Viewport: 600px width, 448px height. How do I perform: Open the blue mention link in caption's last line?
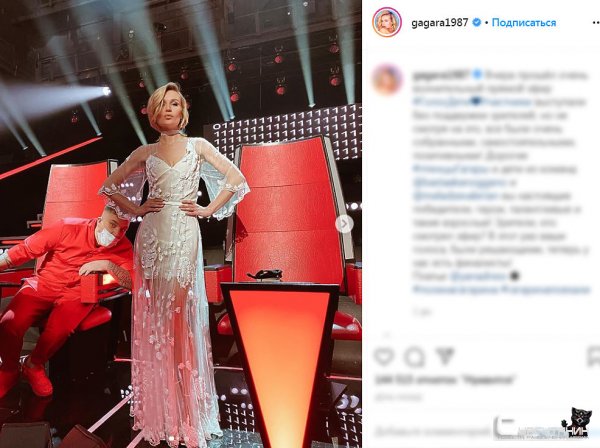tap(478, 276)
